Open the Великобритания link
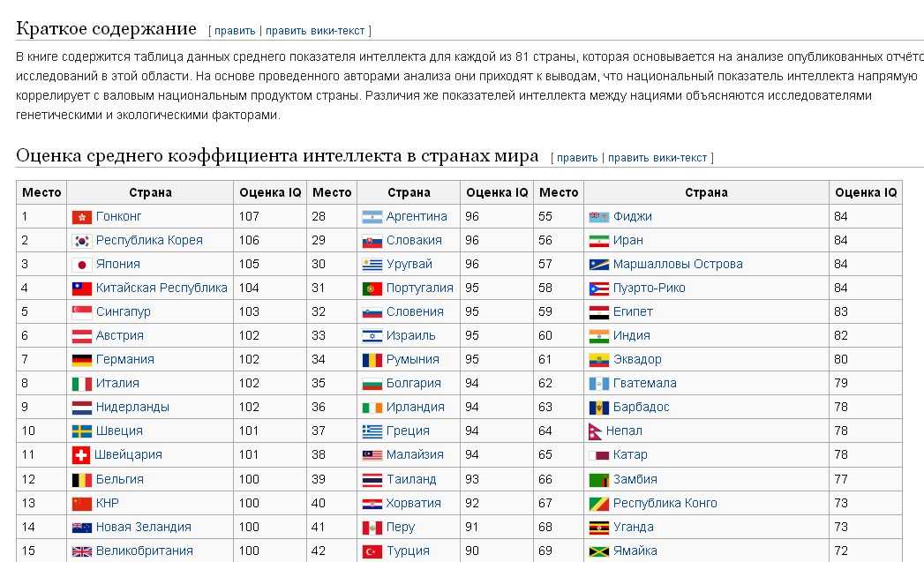Screen dimensions: 924x562 145,551
